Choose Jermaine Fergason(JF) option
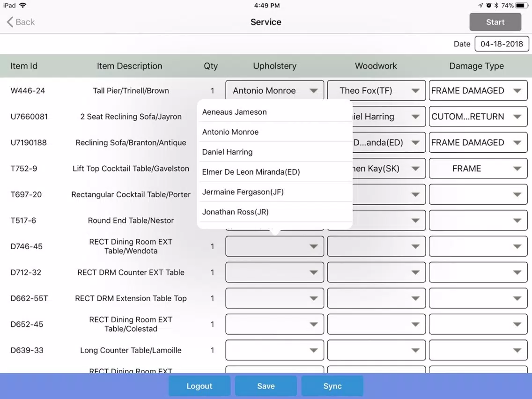The height and width of the screenshot is (399, 532). (x=275, y=192)
